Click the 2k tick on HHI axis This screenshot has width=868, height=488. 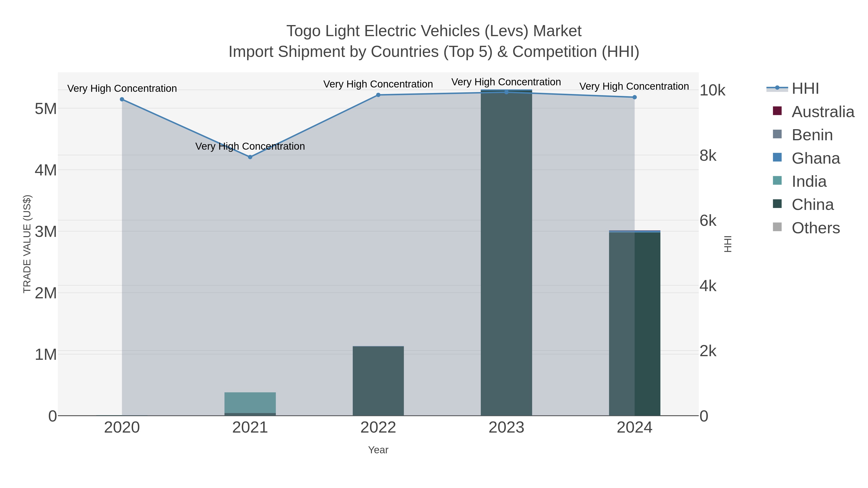tap(708, 351)
